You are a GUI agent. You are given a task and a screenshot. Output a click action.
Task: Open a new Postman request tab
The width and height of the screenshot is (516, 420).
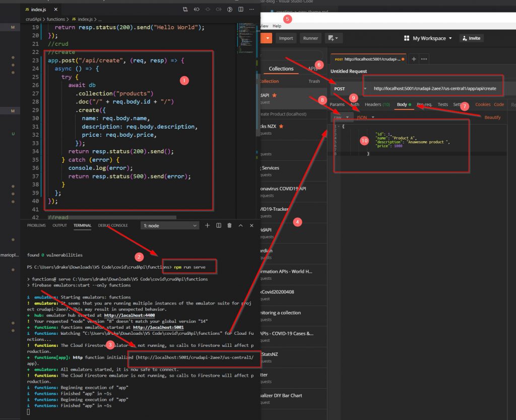(x=414, y=59)
